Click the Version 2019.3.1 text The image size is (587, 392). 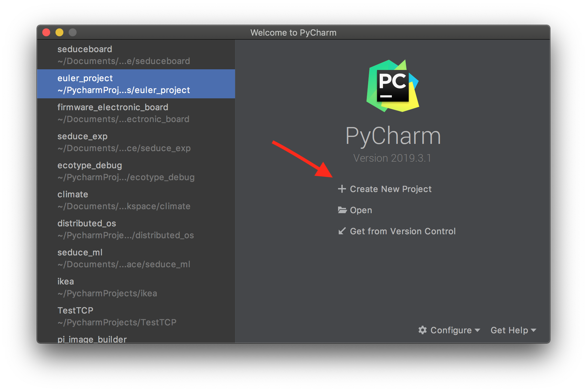392,158
